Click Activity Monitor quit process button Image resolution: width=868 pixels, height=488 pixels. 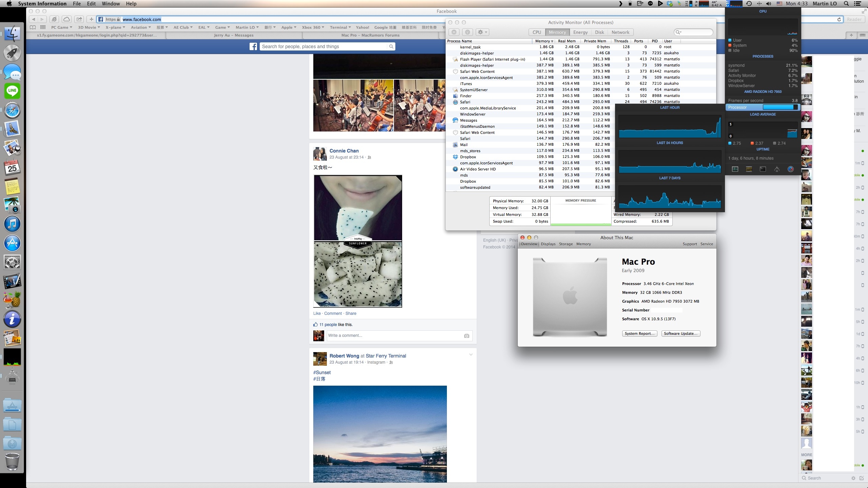[x=454, y=32]
